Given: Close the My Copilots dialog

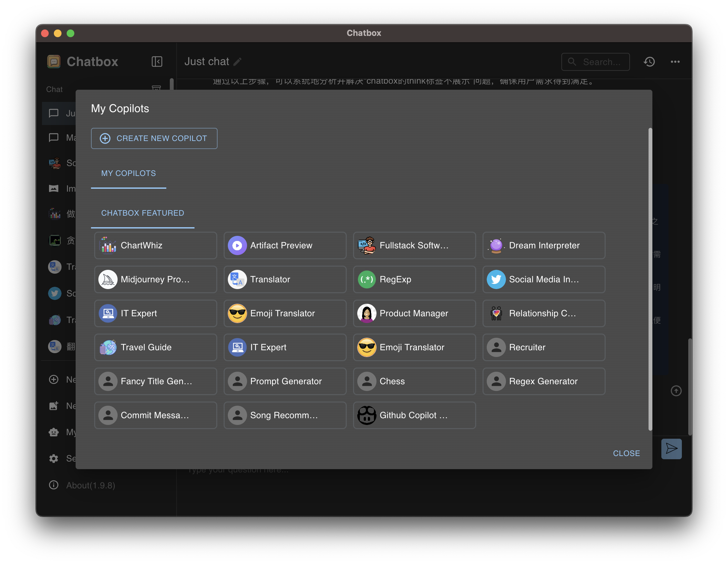Looking at the screenshot, I should [x=626, y=453].
